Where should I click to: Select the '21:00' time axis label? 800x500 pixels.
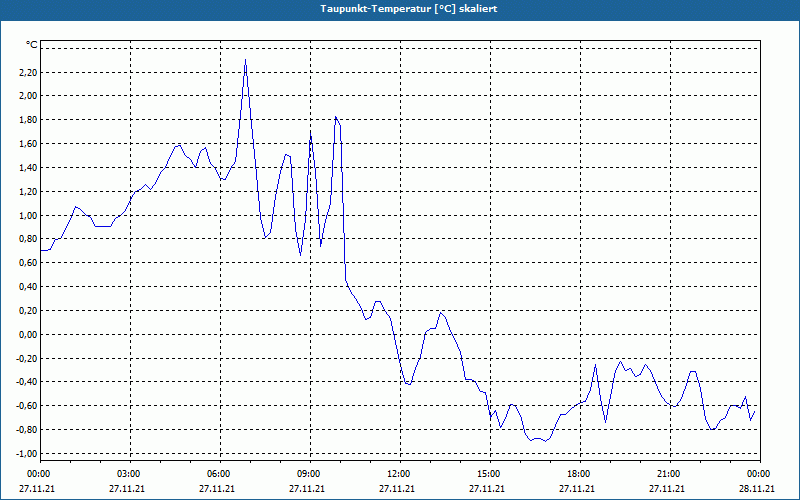coord(670,474)
